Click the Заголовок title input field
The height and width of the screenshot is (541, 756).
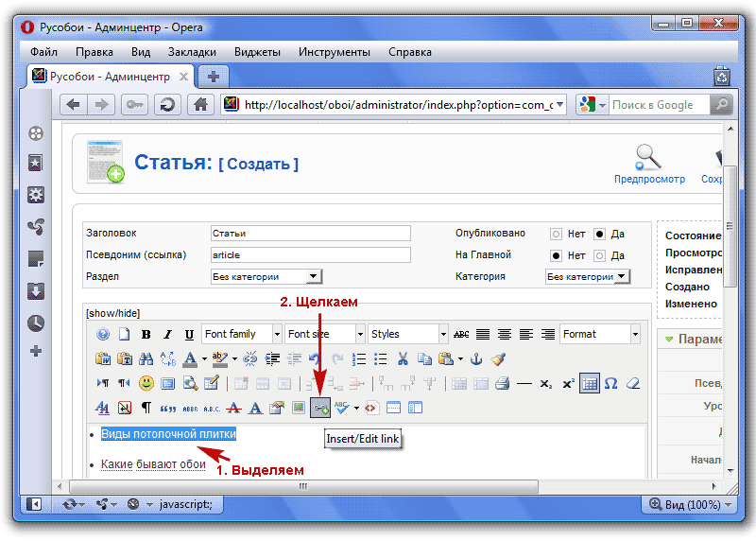(310, 233)
